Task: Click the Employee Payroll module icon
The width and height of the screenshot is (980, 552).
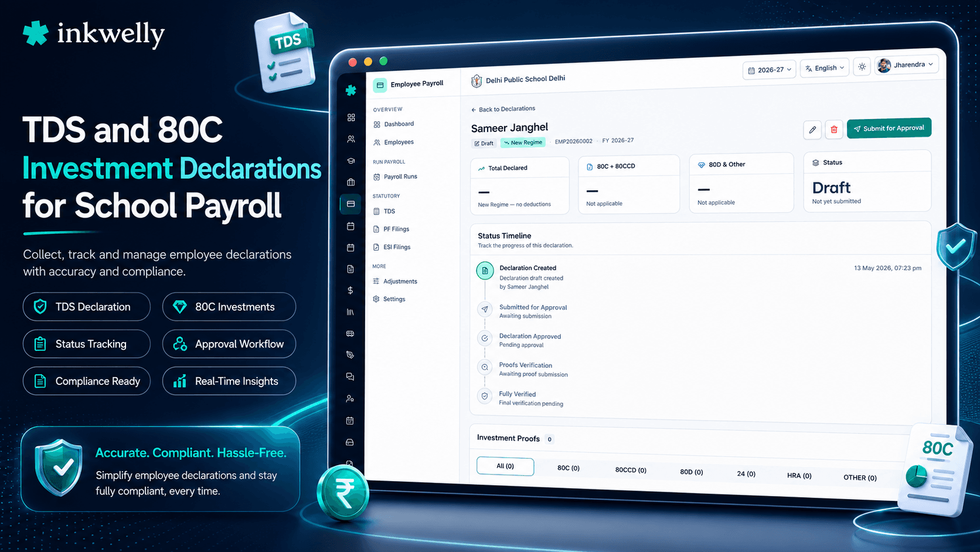Action: tap(380, 85)
